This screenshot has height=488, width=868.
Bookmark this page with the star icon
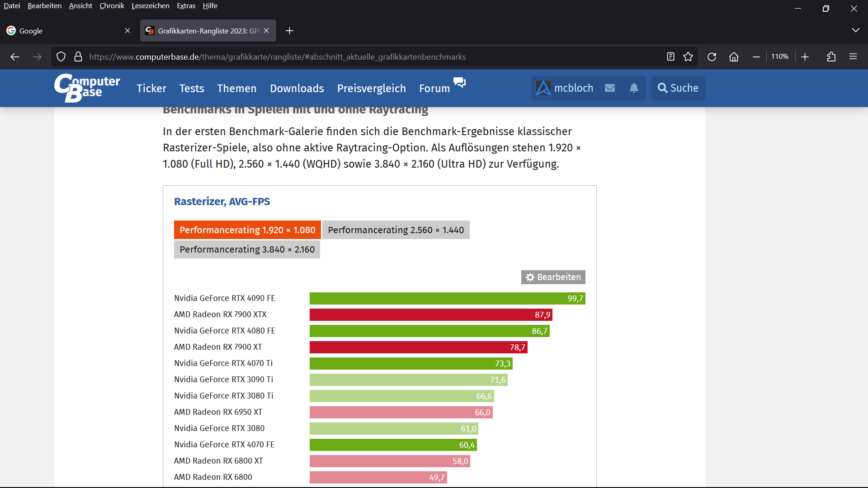[688, 56]
